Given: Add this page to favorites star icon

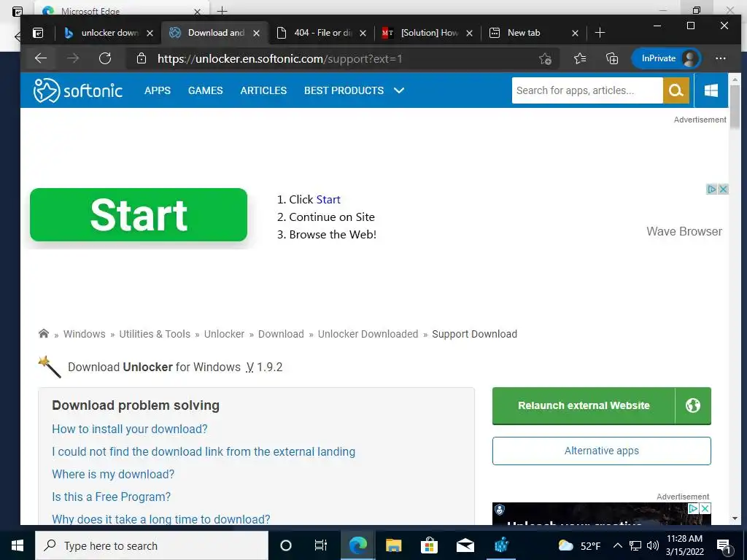Looking at the screenshot, I should click(x=545, y=58).
